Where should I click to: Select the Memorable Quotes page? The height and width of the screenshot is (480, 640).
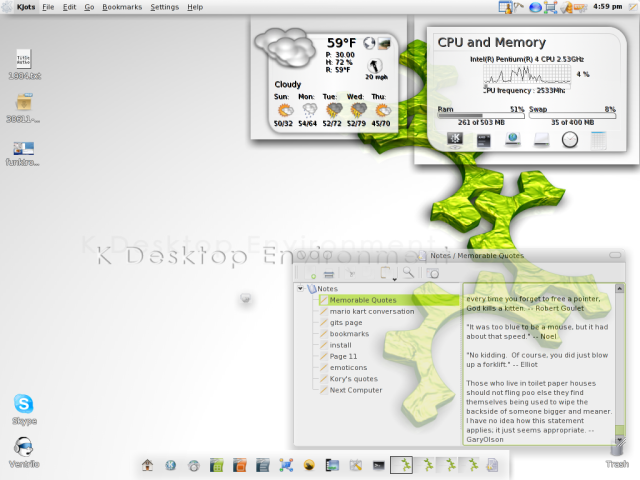pos(363,300)
